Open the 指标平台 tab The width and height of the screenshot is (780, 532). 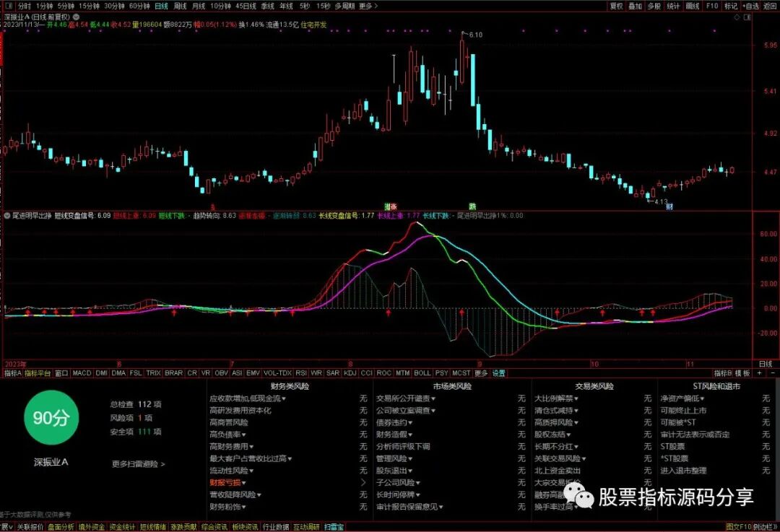point(38,373)
